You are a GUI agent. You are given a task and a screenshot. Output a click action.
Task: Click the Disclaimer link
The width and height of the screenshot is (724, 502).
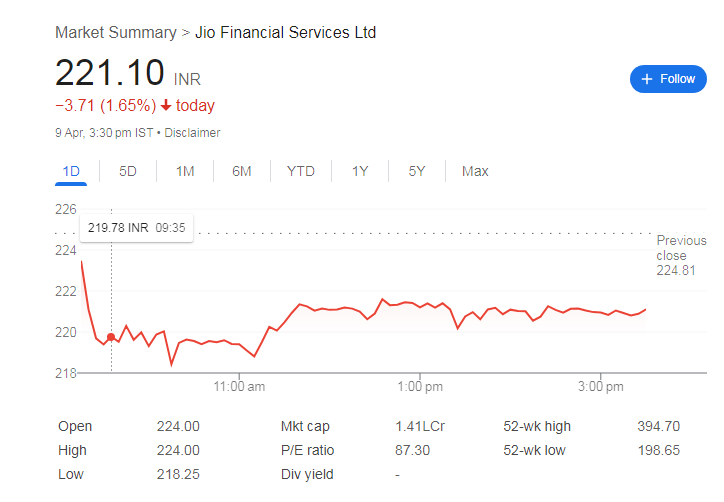(x=192, y=133)
